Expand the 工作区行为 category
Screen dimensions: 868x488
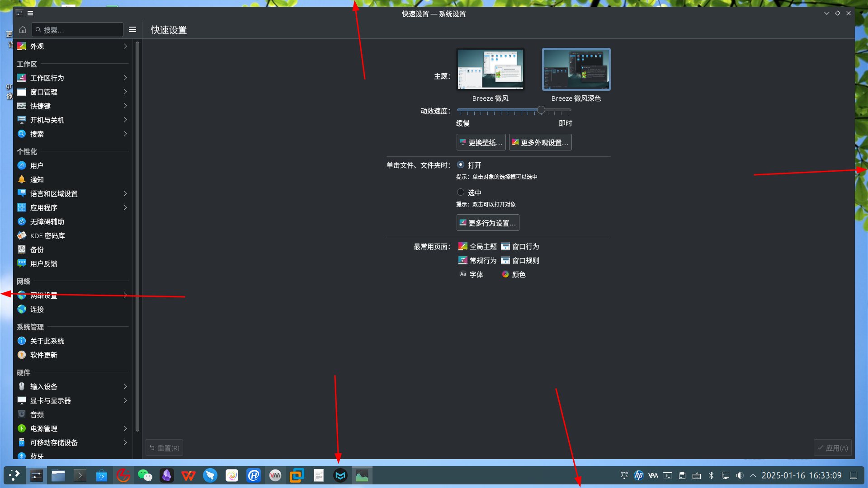(73, 78)
